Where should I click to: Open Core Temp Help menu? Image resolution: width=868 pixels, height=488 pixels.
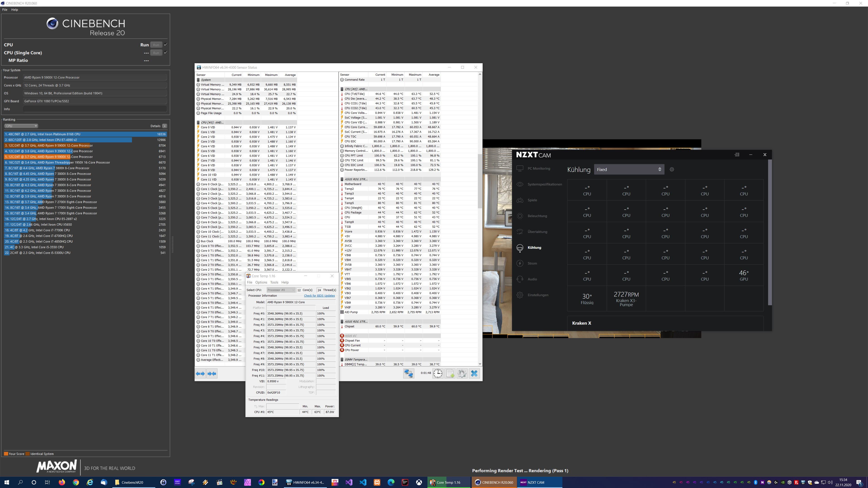pos(285,282)
